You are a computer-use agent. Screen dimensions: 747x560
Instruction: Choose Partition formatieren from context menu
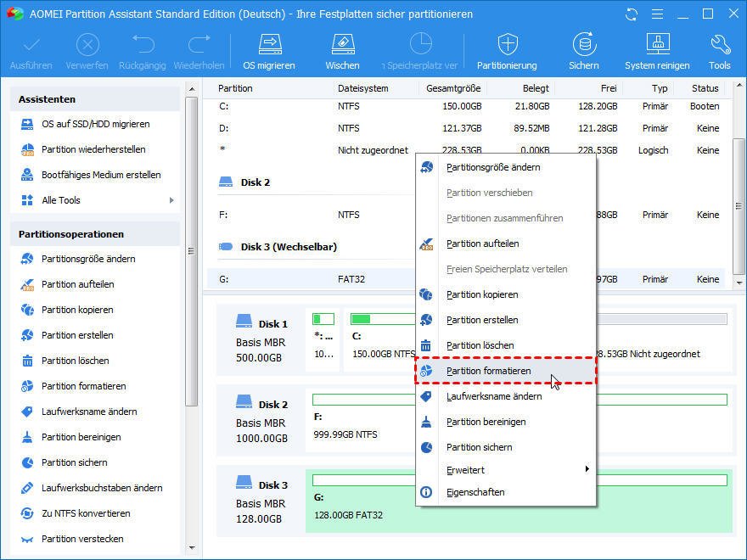pos(488,371)
